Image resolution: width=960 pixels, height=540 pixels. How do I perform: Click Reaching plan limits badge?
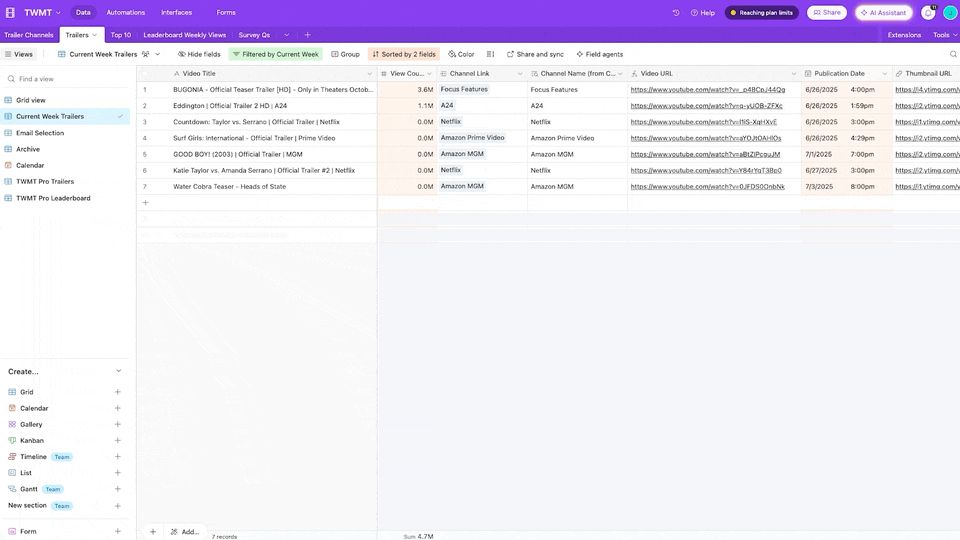[x=762, y=12]
